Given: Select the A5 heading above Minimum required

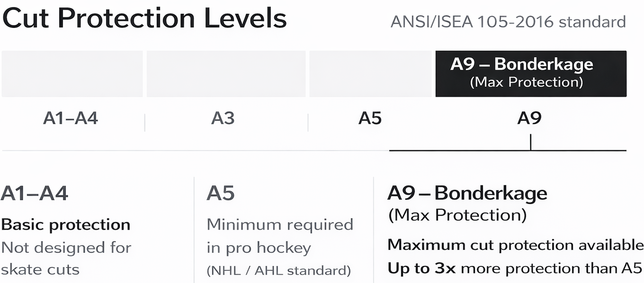Looking at the screenshot, I should point(221,193).
